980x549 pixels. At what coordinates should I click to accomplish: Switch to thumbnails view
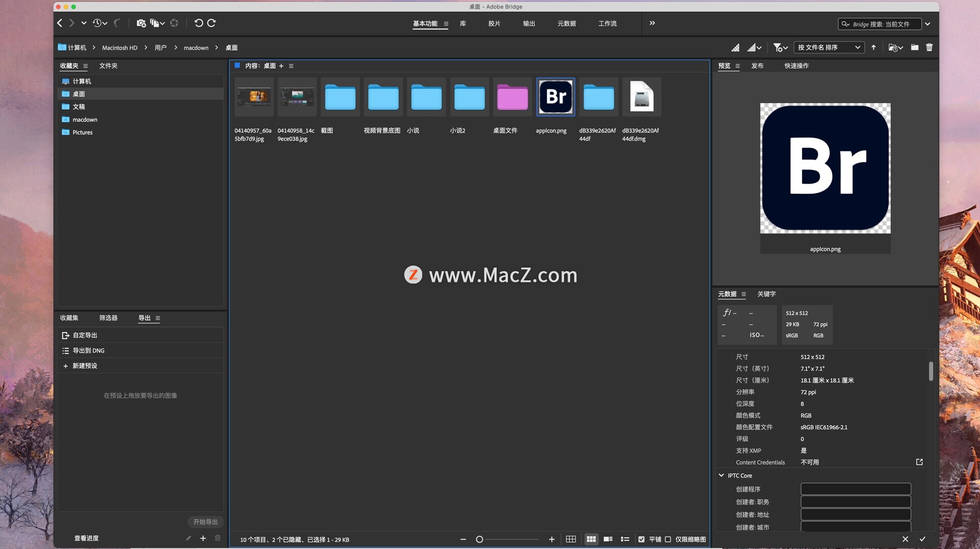(x=591, y=539)
